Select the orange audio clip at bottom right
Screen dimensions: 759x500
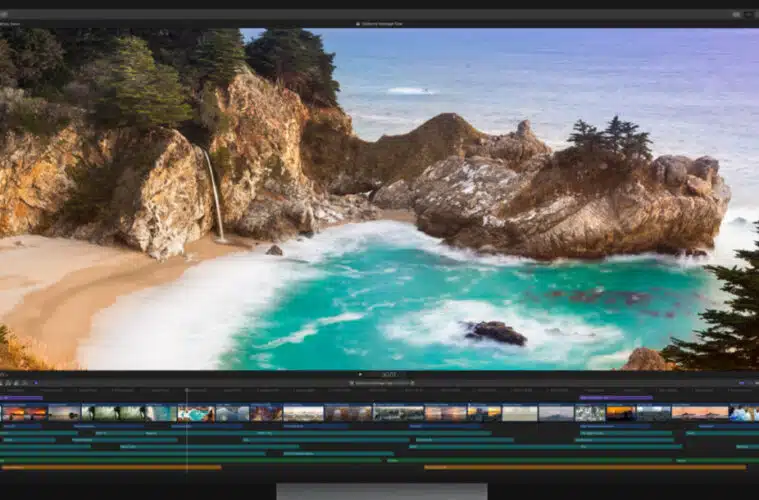[x=584, y=467]
